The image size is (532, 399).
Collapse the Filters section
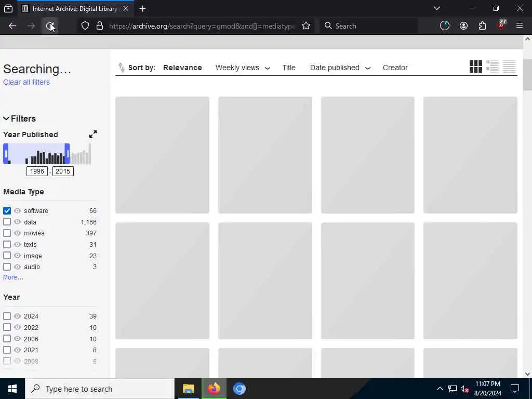click(19, 118)
